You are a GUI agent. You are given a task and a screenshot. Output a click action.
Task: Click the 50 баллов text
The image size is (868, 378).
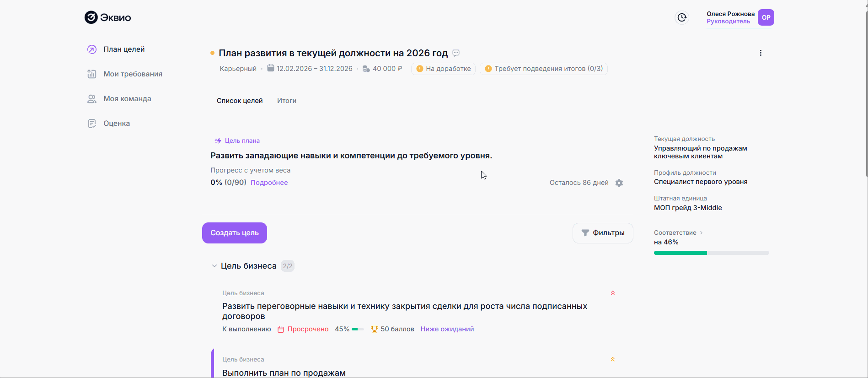[397, 329]
